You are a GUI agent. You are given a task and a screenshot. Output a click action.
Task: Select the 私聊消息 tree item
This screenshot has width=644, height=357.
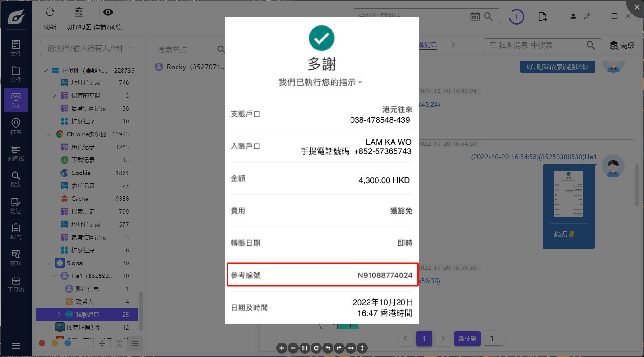coord(87,315)
